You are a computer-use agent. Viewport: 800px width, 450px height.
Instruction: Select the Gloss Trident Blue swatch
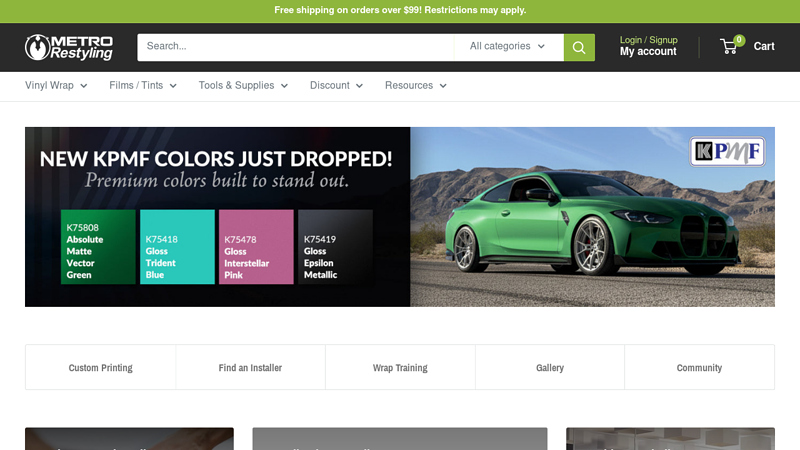(177, 247)
